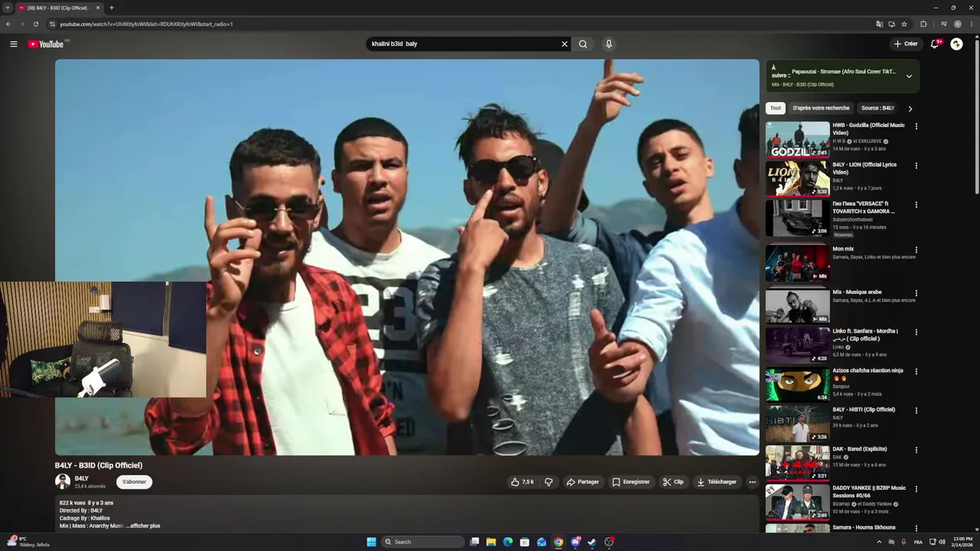The width and height of the screenshot is (980, 551).
Task: Open the B4LY channel avatar
Action: click(62, 481)
